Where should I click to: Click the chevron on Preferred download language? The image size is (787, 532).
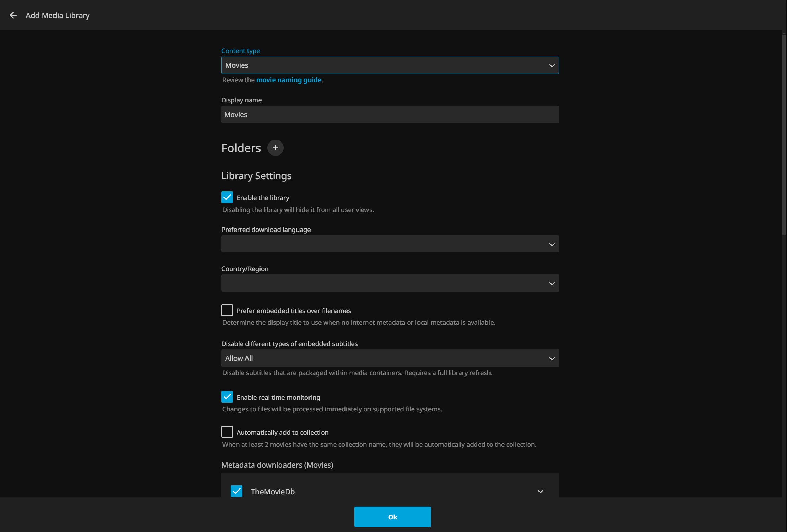[552, 244]
